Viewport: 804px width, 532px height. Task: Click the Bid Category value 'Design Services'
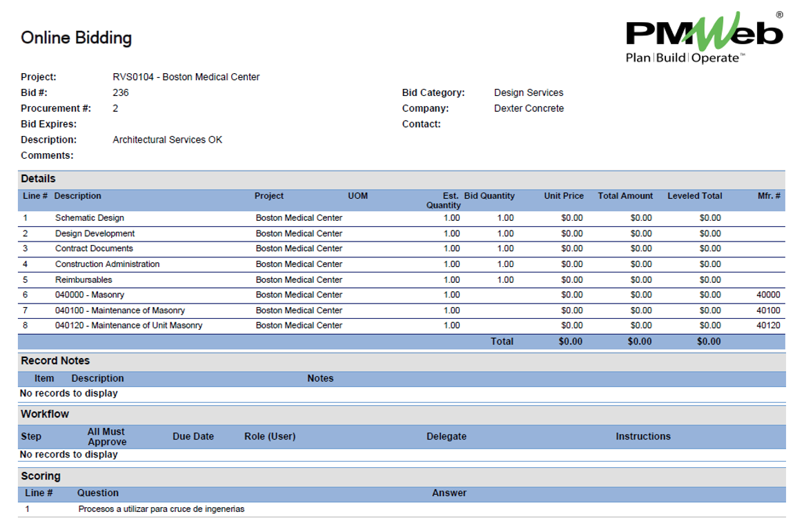[x=529, y=92]
